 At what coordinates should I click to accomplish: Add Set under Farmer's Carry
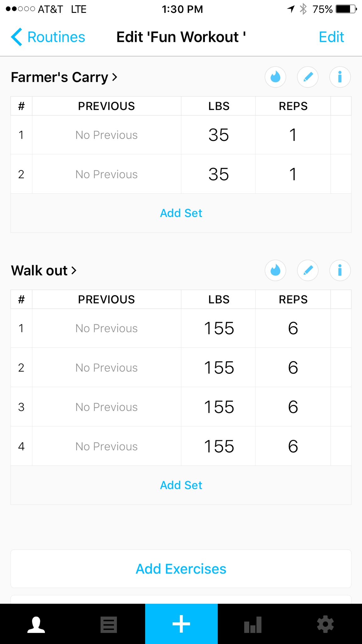pos(181,213)
